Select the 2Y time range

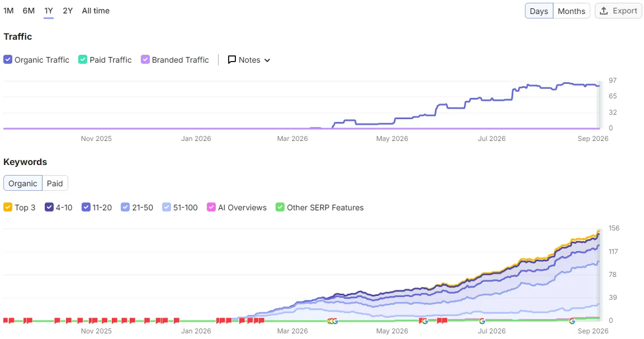[x=68, y=11]
